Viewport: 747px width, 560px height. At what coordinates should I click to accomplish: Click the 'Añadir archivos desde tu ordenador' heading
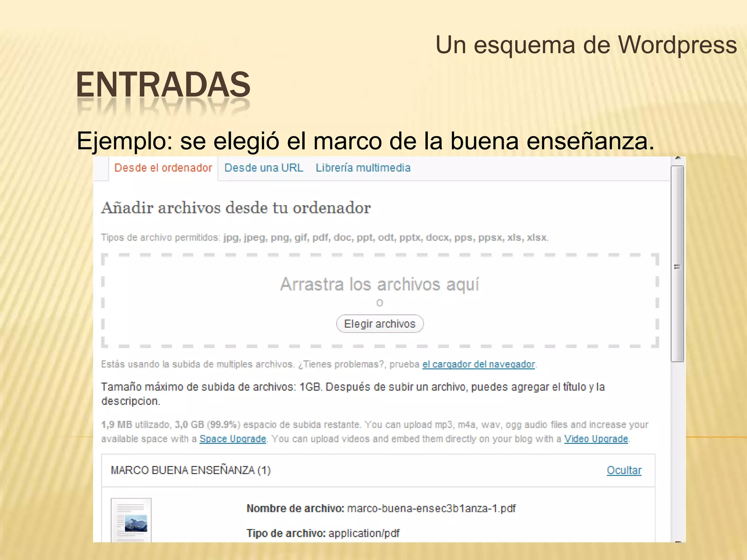click(236, 208)
